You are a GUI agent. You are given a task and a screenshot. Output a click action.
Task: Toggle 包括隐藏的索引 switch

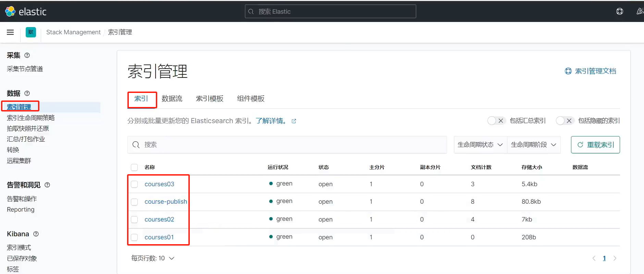point(565,121)
